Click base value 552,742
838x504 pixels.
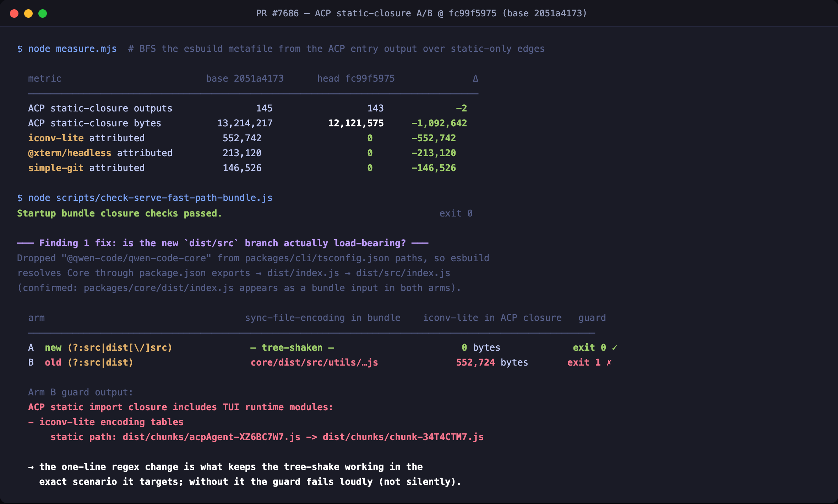click(242, 138)
